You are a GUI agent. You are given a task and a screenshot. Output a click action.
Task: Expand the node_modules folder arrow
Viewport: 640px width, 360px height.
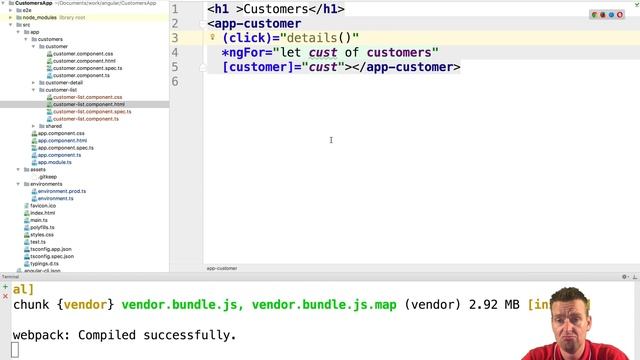(11, 18)
